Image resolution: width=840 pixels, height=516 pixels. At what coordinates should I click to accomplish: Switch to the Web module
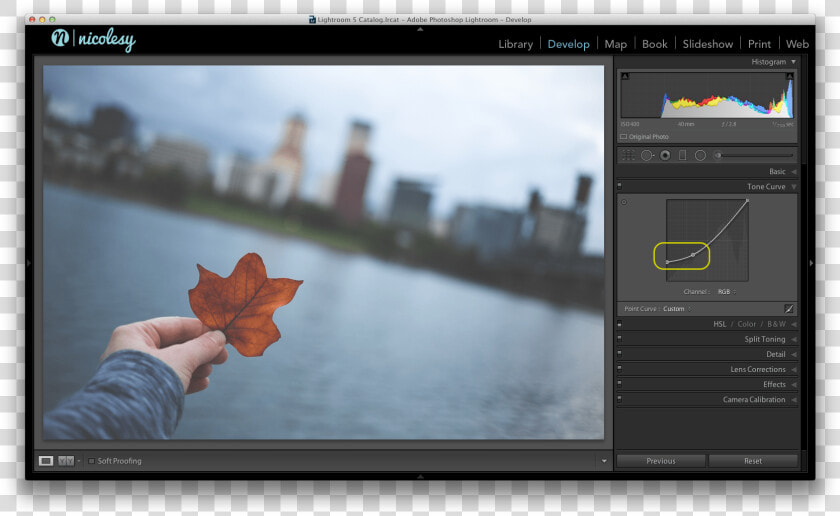797,44
